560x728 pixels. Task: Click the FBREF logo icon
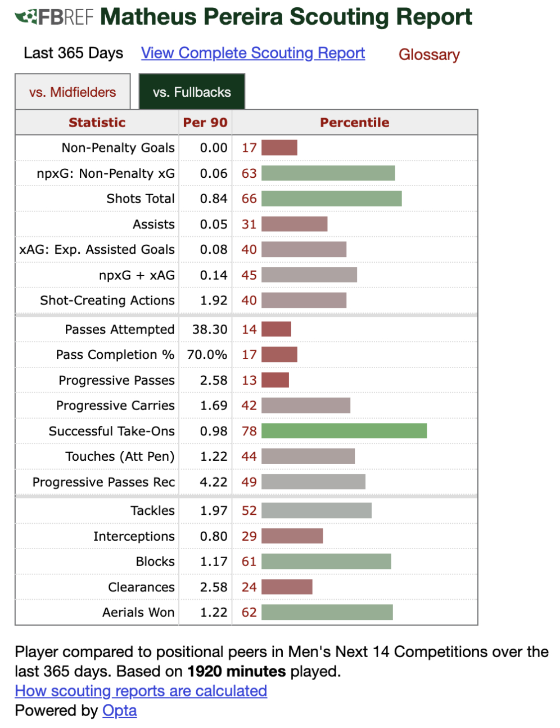pos(54,17)
